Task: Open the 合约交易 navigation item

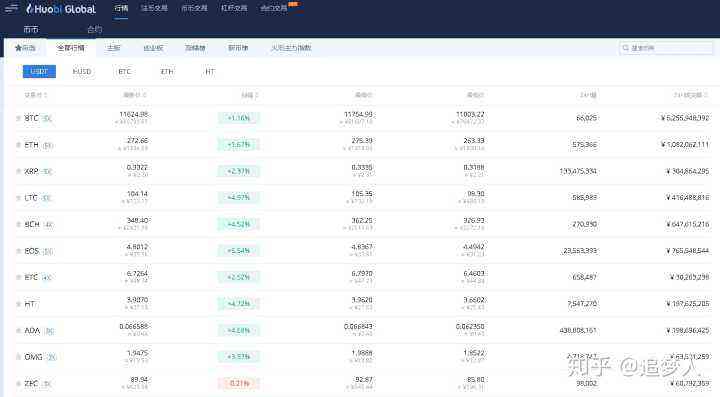Action: tap(274, 8)
